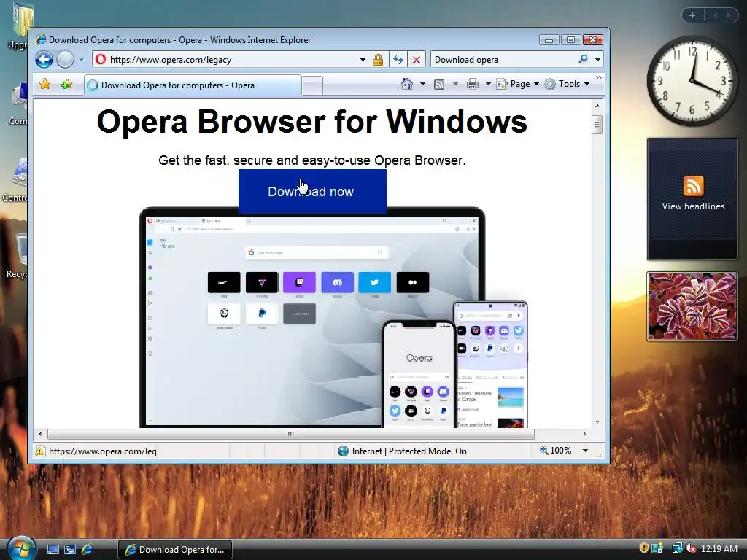Screen dimensions: 747x560
Task: Expand the Print options dropdown arrow
Action: click(x=488, y=85)
